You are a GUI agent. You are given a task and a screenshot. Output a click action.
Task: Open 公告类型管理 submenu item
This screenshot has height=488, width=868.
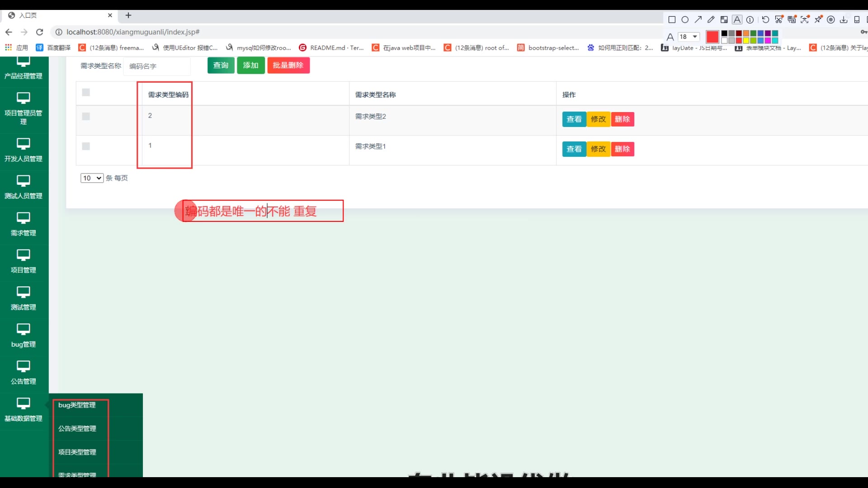coord(77,429)
